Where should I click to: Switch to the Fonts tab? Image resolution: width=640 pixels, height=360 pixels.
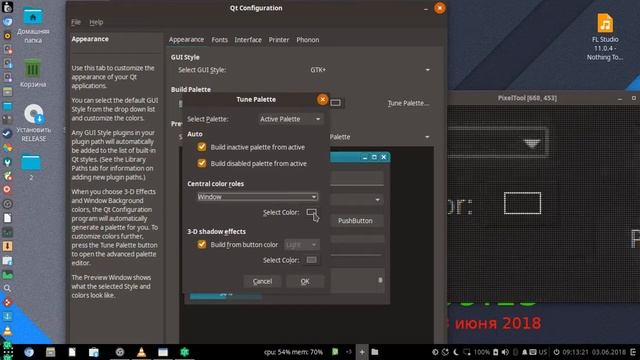click(220, 40)
